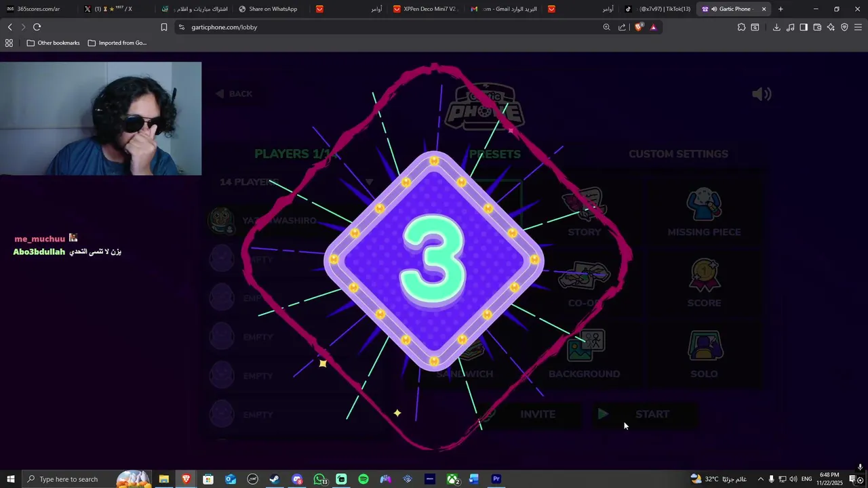Open the browser hamburger menu

click(858, 27)
